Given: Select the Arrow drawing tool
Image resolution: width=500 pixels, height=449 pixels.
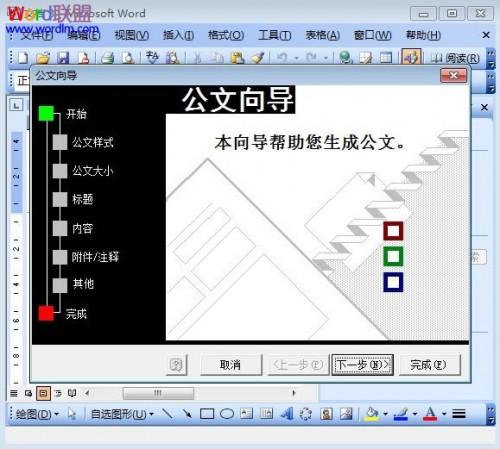Looking at the screenshot, I should pyautogui.click(x=187, y=414).
